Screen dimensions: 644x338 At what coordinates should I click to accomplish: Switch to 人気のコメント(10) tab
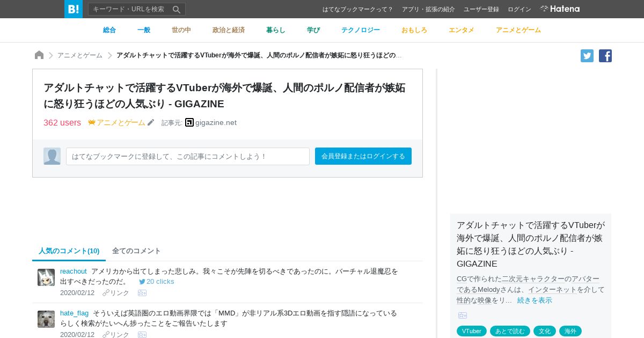coord(69,251)
